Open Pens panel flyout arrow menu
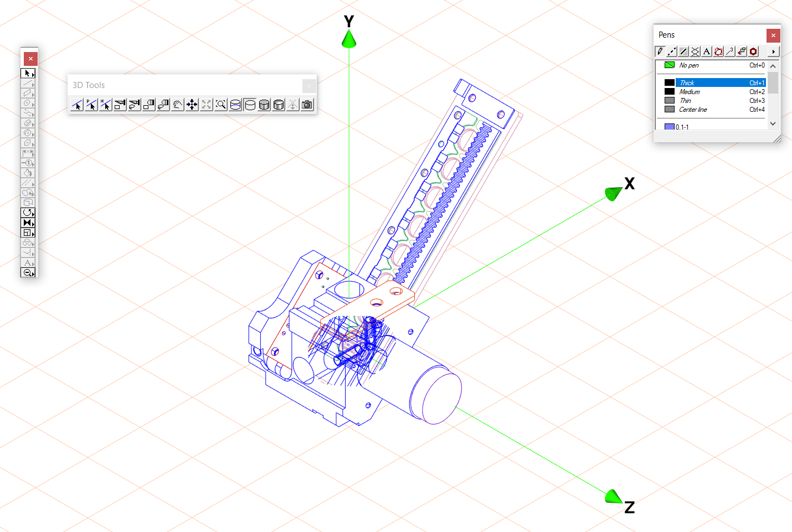 [773, 51]
